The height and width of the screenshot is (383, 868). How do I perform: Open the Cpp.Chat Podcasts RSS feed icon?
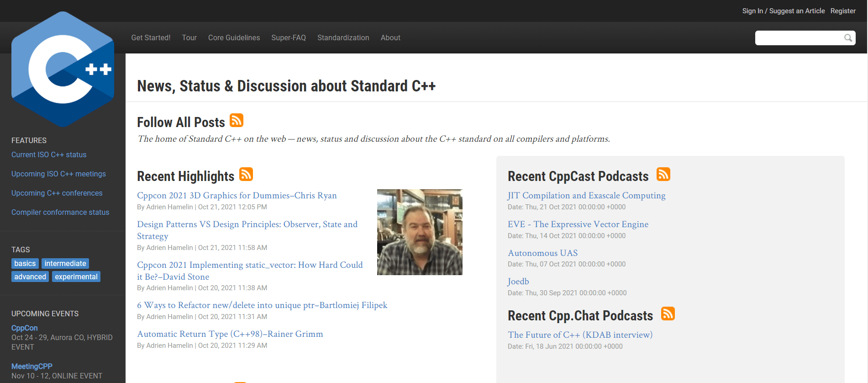(668, 314)
